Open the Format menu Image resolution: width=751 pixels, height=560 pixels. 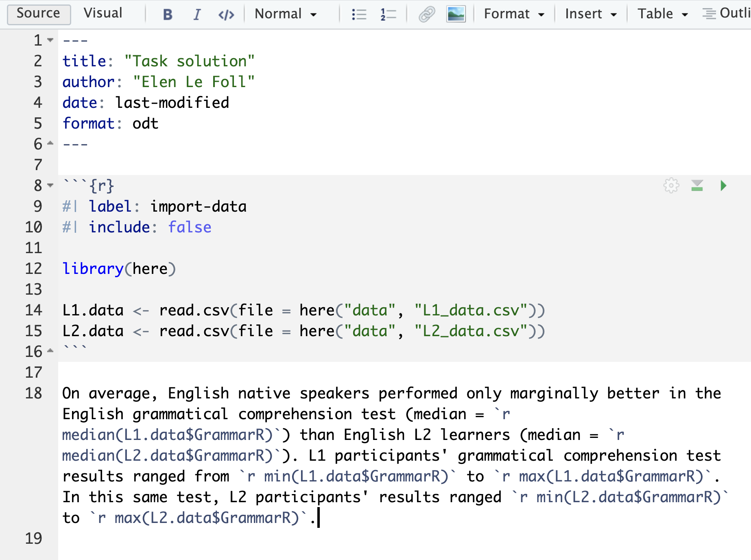pos(514,14)
